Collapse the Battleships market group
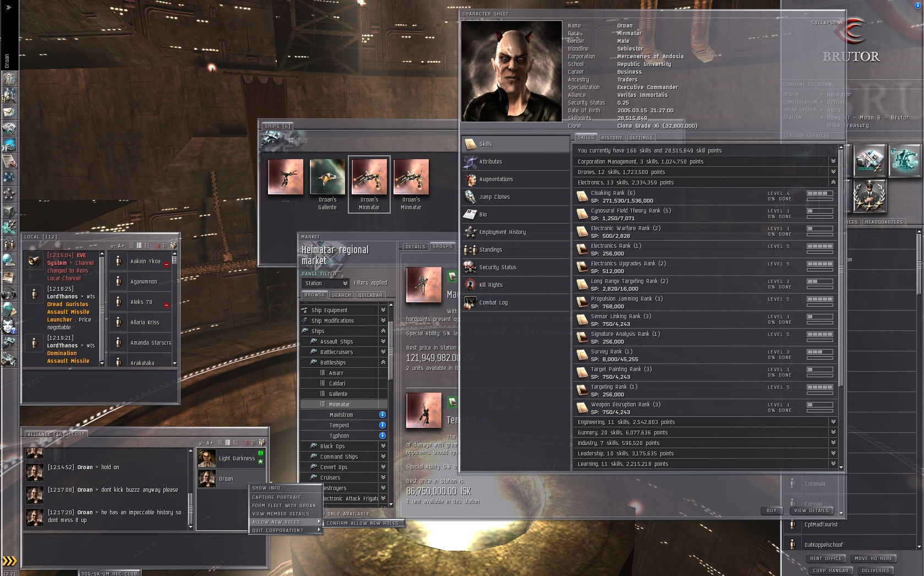The height and width of the screenshot is (576, 924). (383, 362)
